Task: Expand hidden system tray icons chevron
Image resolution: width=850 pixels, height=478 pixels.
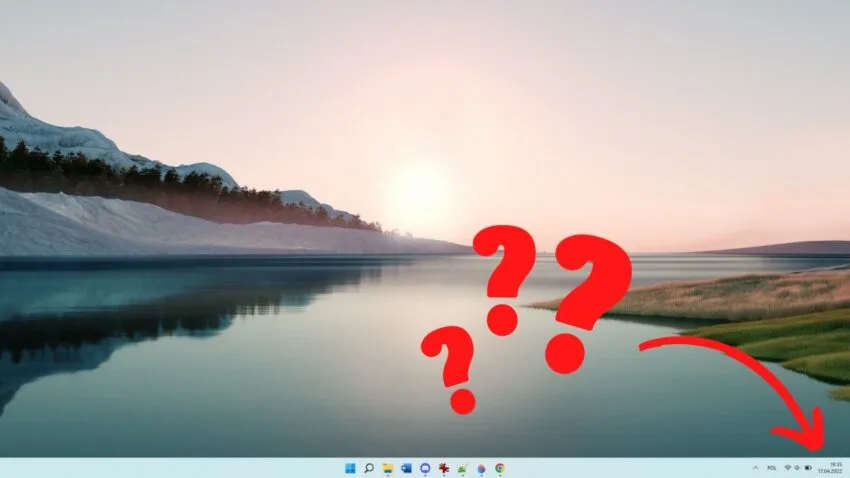Action: (756, 468)
